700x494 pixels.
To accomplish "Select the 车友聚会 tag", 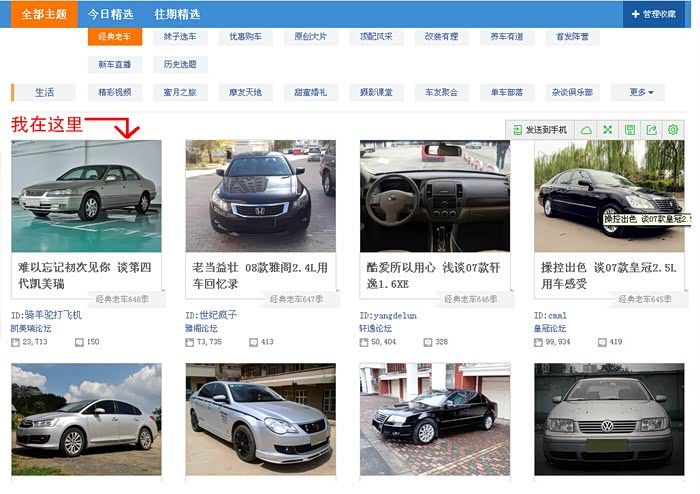I will click(442, 92).
